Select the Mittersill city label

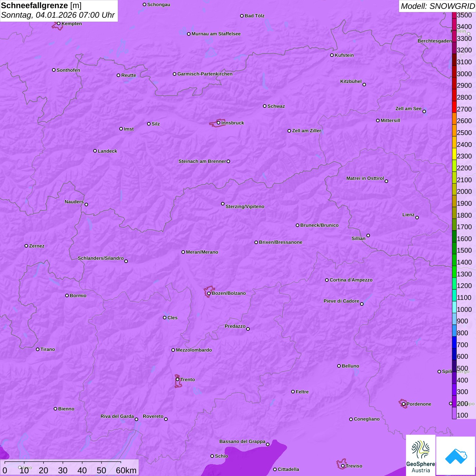point(391,120)
